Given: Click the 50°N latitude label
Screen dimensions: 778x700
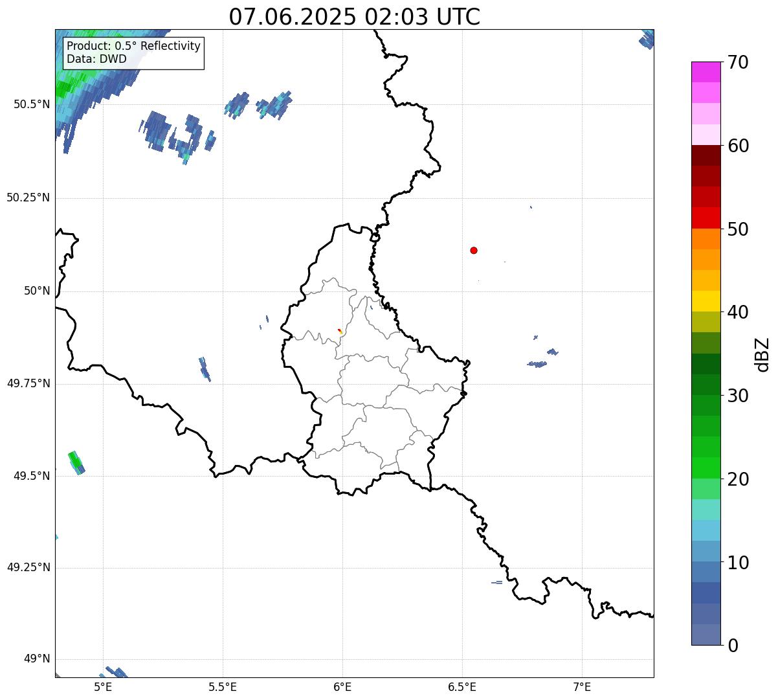Looking at the screenshot, I should click(37, 291).
